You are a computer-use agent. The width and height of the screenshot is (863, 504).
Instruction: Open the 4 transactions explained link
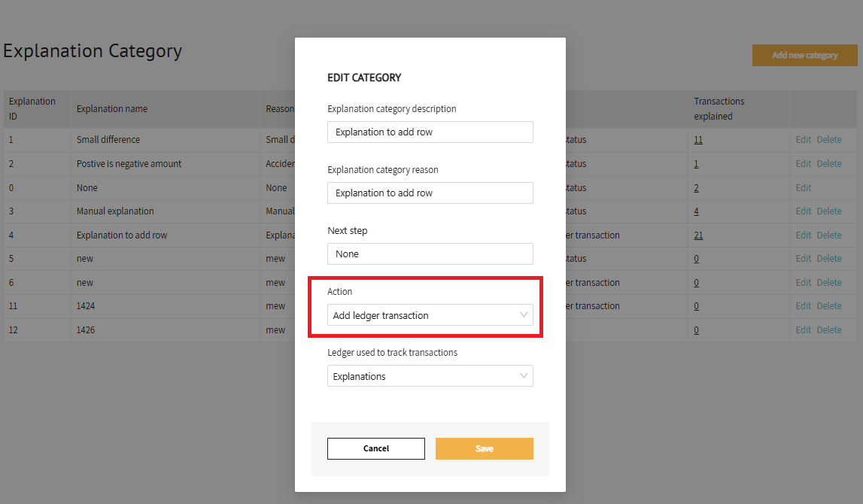click(696, 211)
